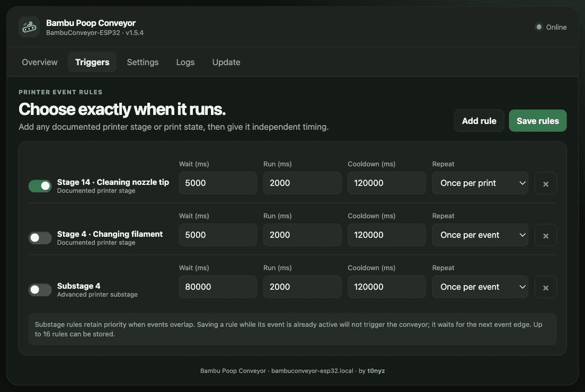The width and height of the screenshot is (585, 392).
Task: Delete the Substage 4 rule
Action: 545,287
